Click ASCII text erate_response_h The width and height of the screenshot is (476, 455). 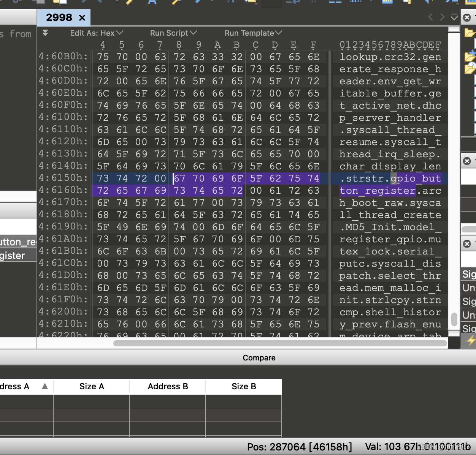(x=390, y=69)
